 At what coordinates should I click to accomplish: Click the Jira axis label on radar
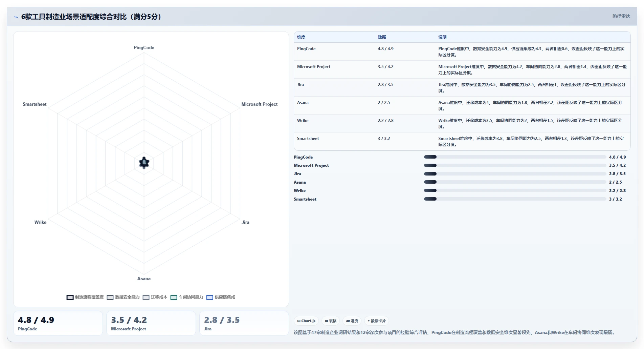pos(245,222)
